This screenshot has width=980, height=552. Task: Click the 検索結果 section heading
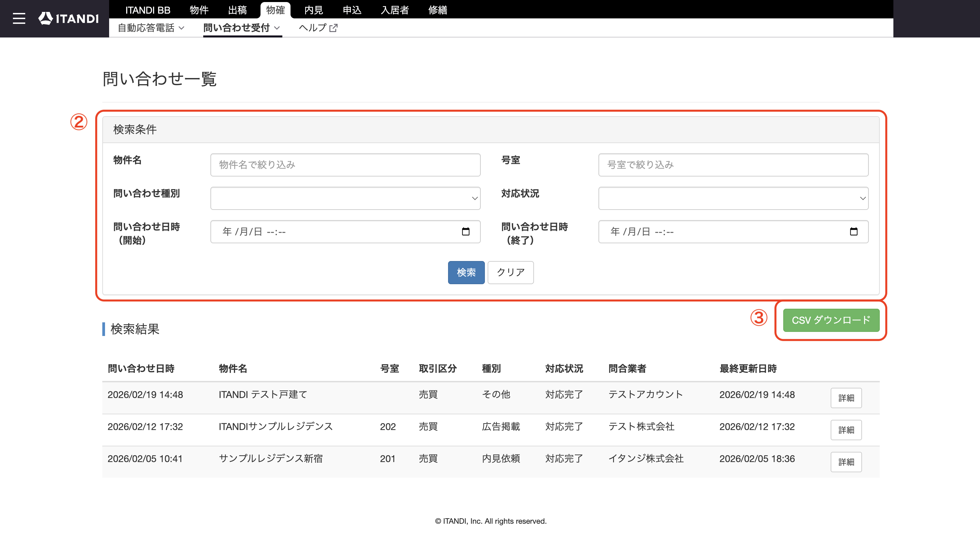point(135,329)
